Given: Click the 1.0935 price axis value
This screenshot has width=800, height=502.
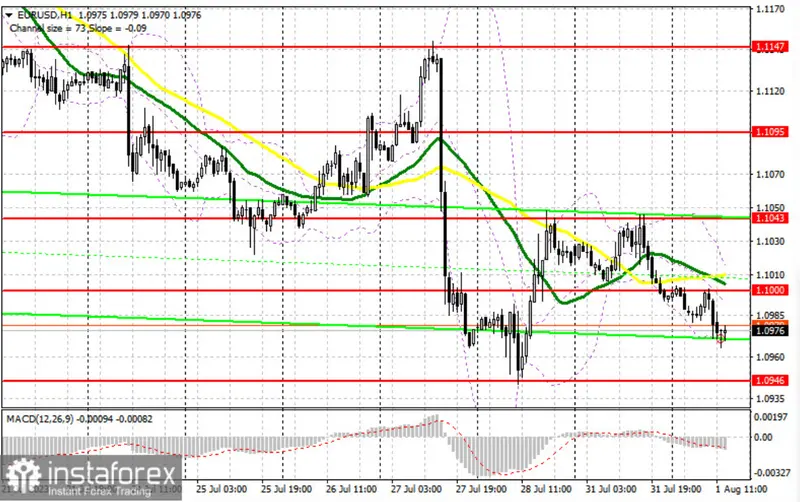Looking at the screenshot, I should 770,398.
